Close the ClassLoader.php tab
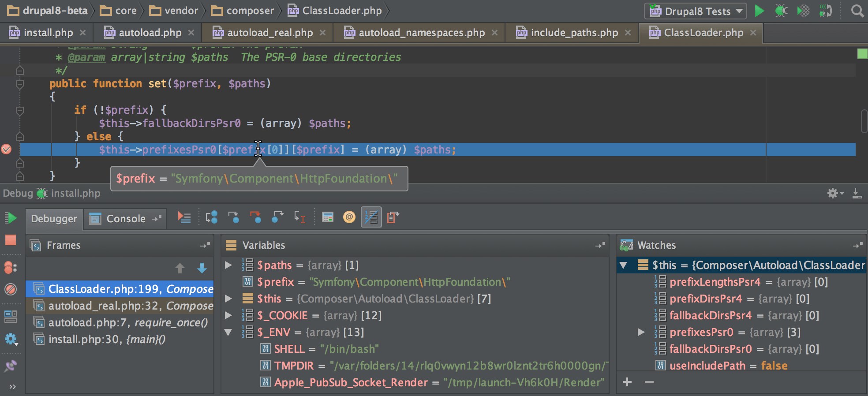868x396 pixels. tap(753, 33)
